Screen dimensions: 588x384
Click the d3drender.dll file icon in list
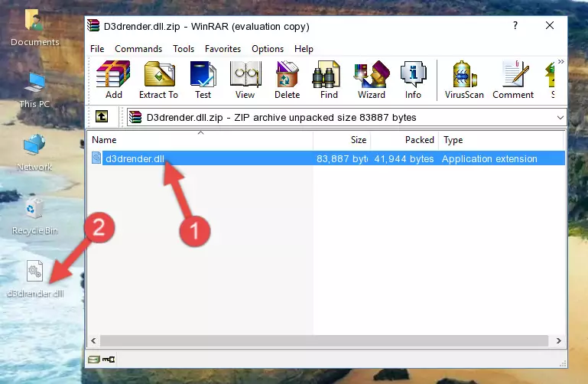[96, 158]
